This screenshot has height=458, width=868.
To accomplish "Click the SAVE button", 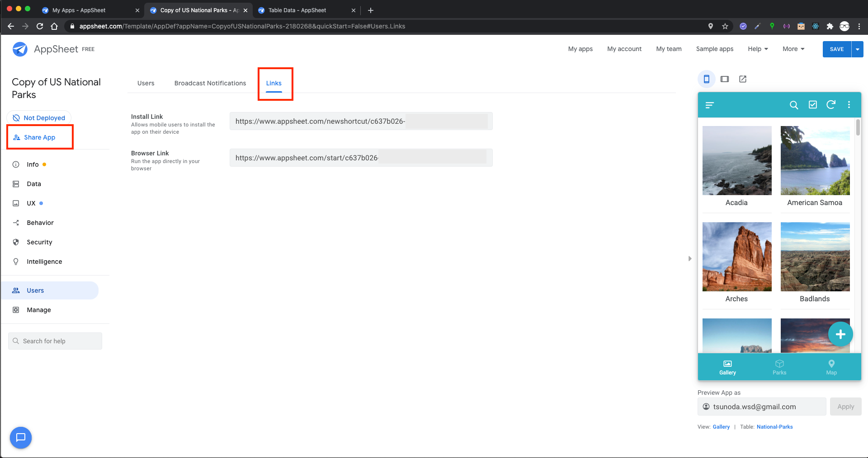I will (837, 49).
